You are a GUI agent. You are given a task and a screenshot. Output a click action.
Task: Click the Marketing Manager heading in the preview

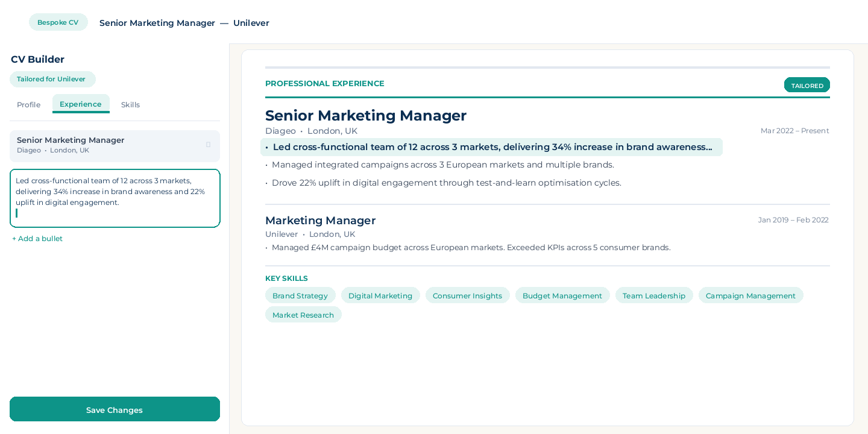(320, 221)
